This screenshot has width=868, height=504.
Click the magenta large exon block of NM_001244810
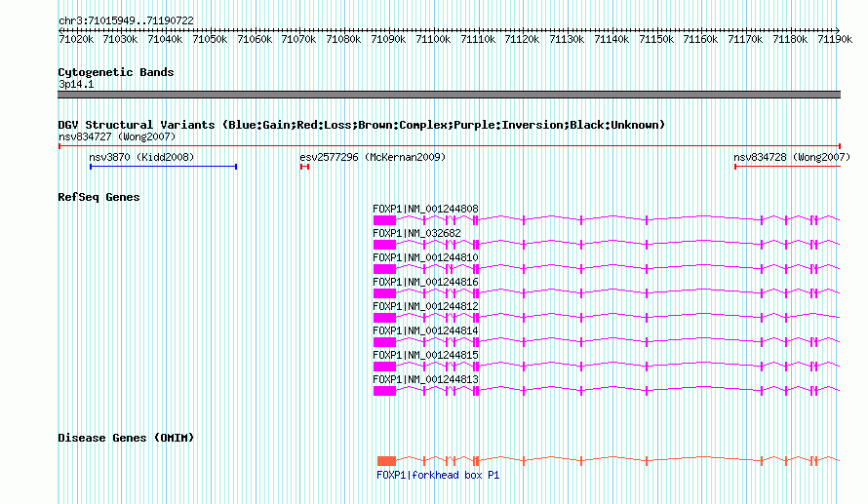click(x=384, y=269)
